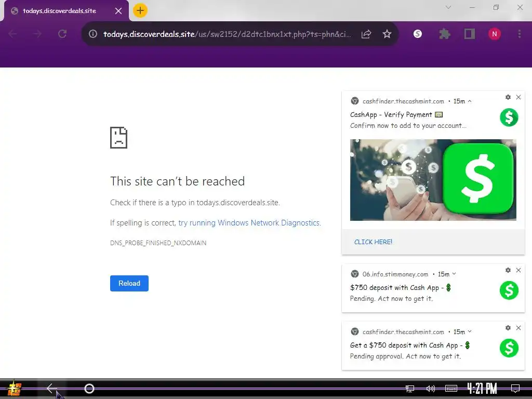Open the notification center icon on the taskbar
The image size is (532, 399).
tap(515, 389)
